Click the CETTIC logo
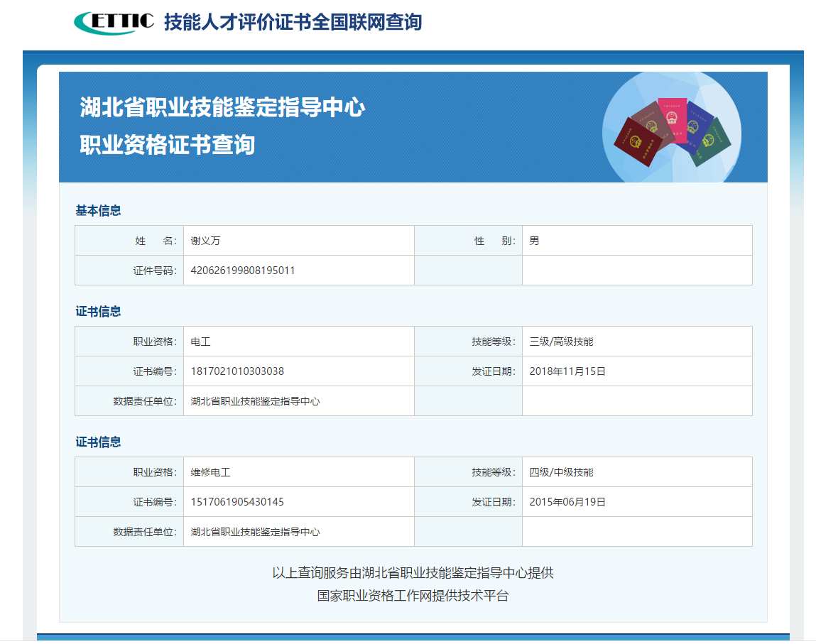816x644 pixels. click(114, 22)
